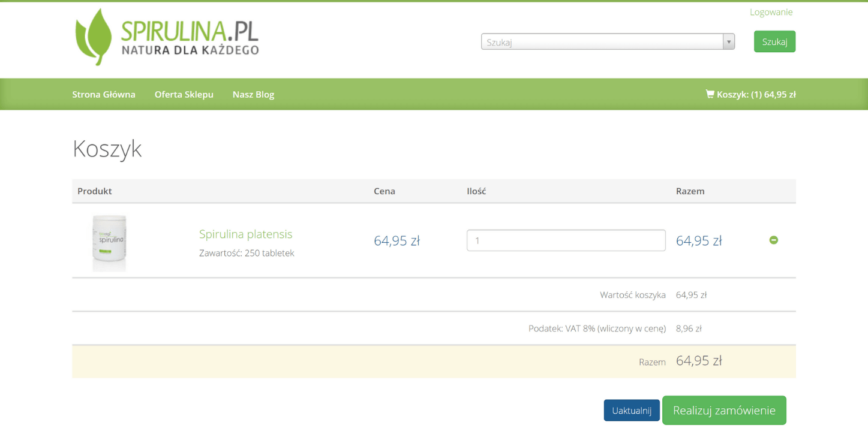The height and width of the screenshot is (440, 868).
Task: Click the Cena column header
Action: click(x=385, y=191)
